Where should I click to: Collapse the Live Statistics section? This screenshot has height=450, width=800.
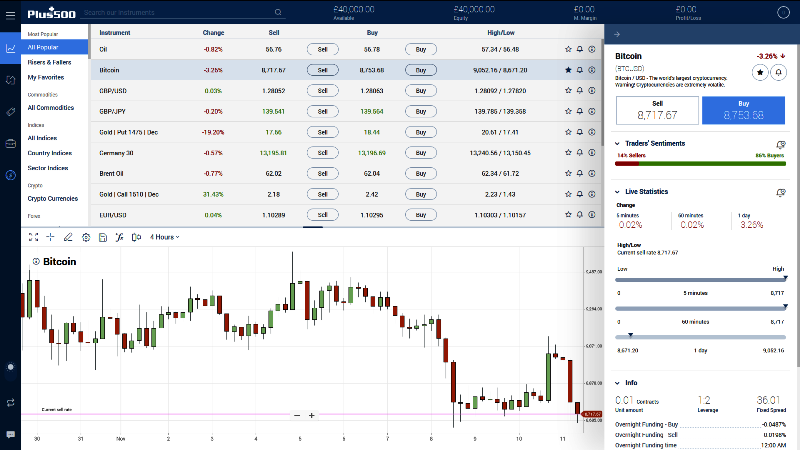tap(617, 192)
